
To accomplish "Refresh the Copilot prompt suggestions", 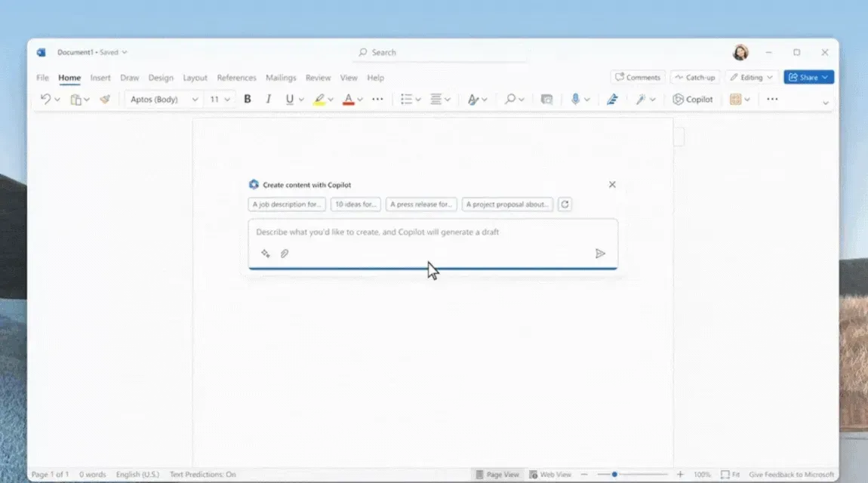I will (565, 205).
